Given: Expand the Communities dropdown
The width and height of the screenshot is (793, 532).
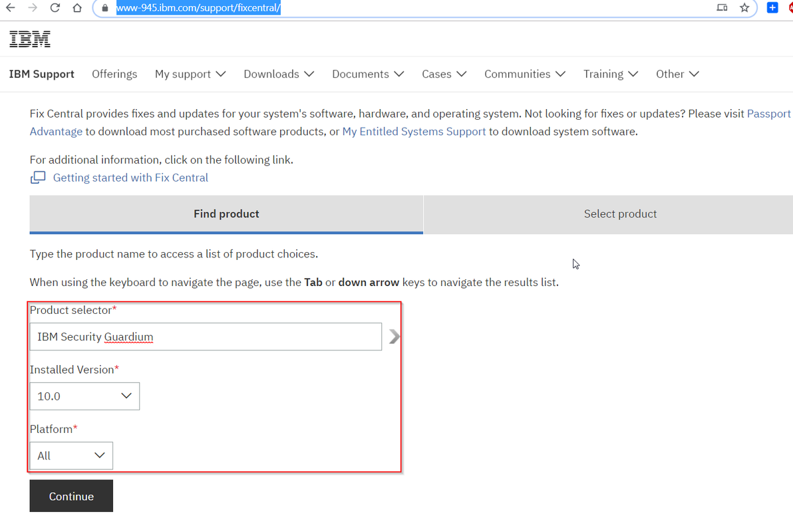Looking at the screenshot, I should (524, 74).
